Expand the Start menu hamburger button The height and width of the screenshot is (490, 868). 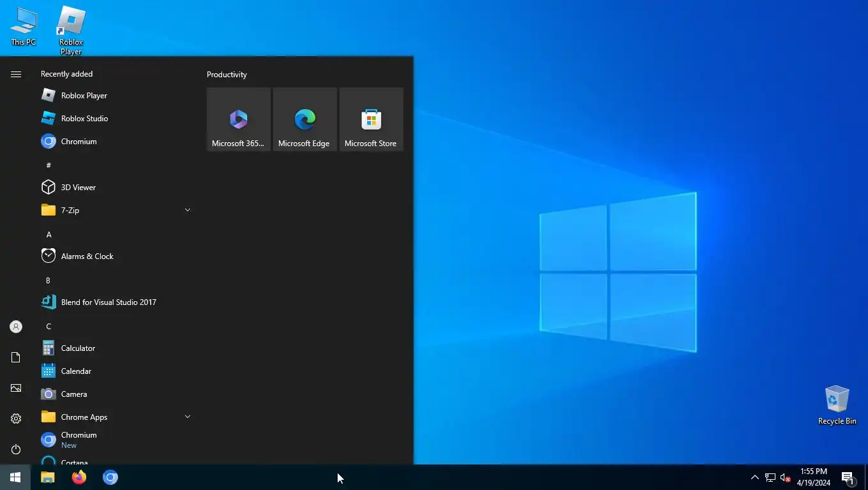[x=16, y=75]
